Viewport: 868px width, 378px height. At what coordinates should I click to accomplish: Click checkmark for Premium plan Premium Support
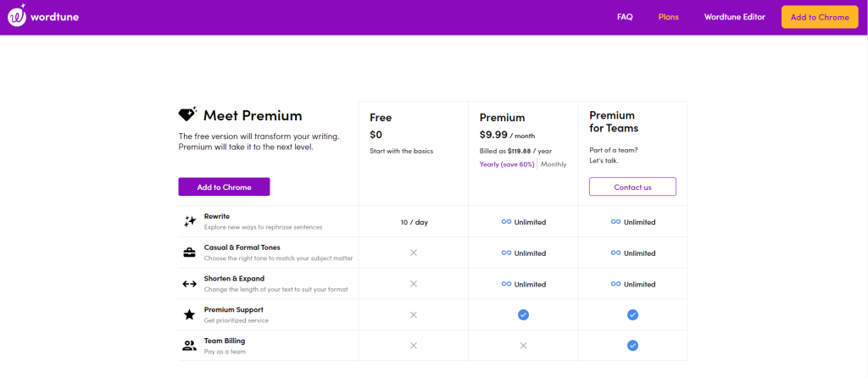pyautogui.click(x=523, y=315)
